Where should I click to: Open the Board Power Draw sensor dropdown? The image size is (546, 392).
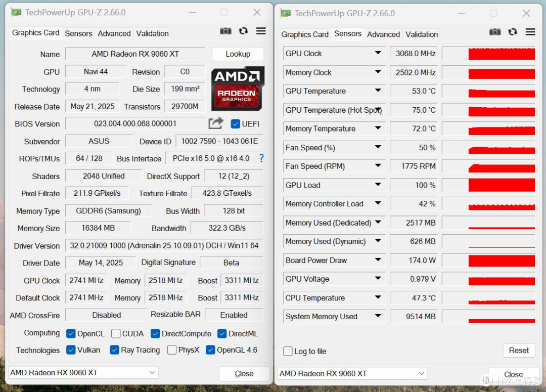pos(378,259)
